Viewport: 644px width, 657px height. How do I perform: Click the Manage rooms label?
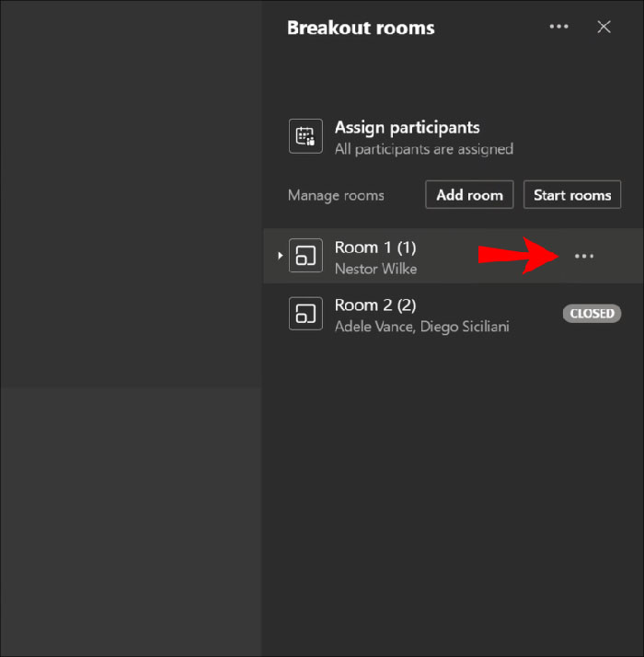point(336,195)
